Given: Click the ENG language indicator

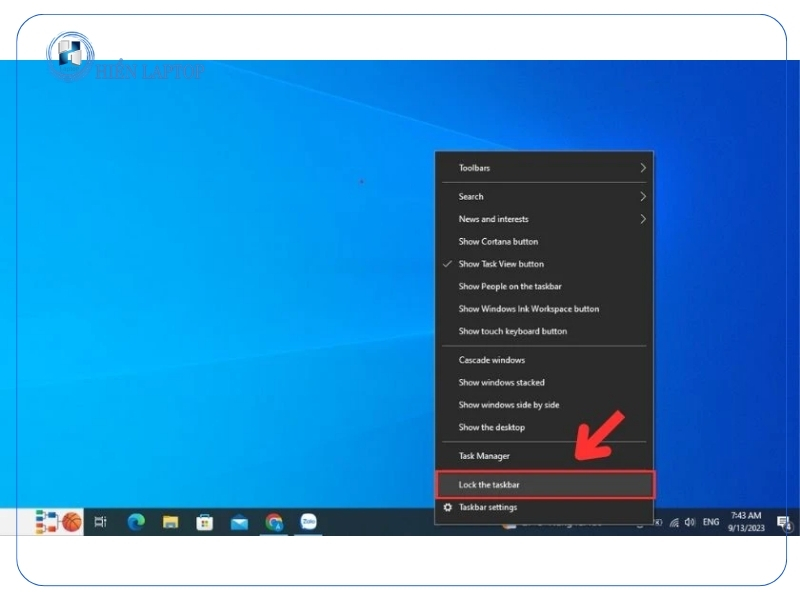Looking at the screenshot, I should (711, 522).
